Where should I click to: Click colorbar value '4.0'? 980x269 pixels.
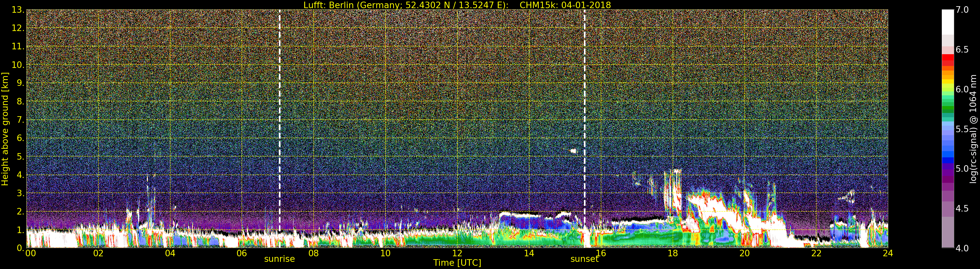[962, 248]
